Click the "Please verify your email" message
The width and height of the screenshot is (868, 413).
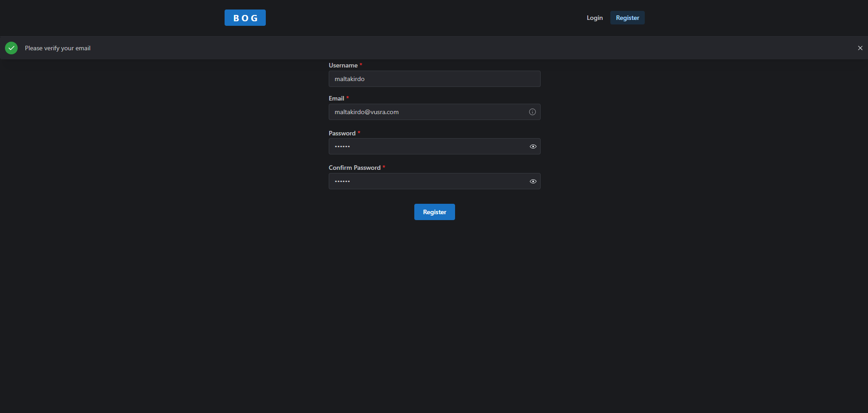point(58,48)
